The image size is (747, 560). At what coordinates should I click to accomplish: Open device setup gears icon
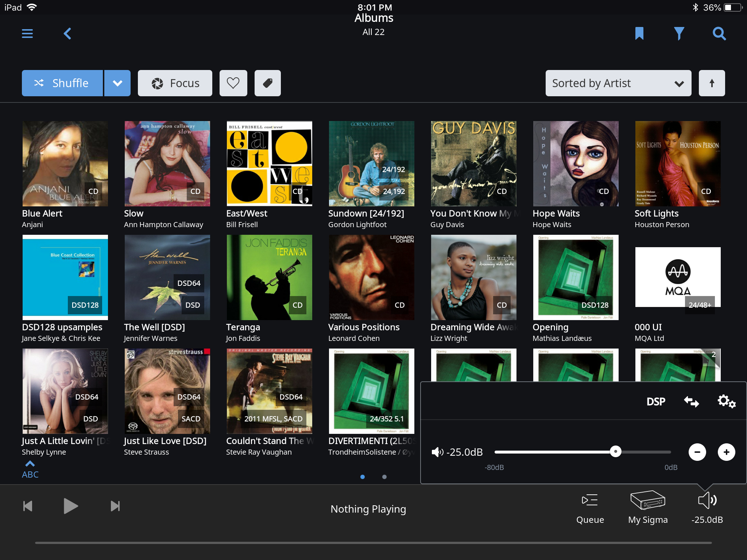click(727, 401)
